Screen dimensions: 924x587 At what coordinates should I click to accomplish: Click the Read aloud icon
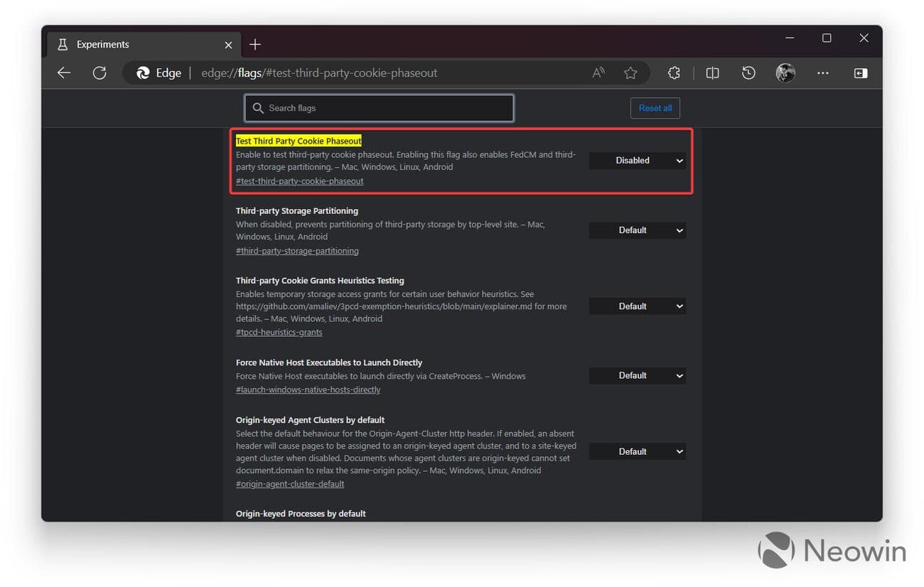598,72
